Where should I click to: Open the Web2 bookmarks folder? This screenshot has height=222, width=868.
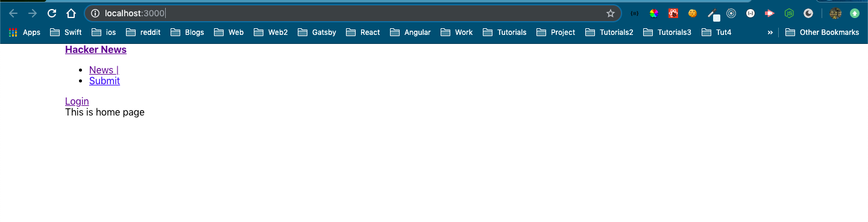point(271,32)
